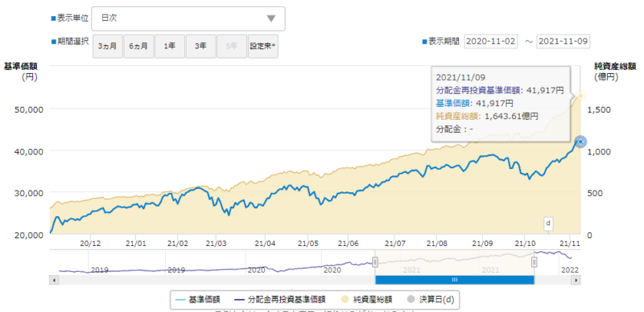Select the 1年 period button
This screenshot has width=644, height=312.
[170, 47]
